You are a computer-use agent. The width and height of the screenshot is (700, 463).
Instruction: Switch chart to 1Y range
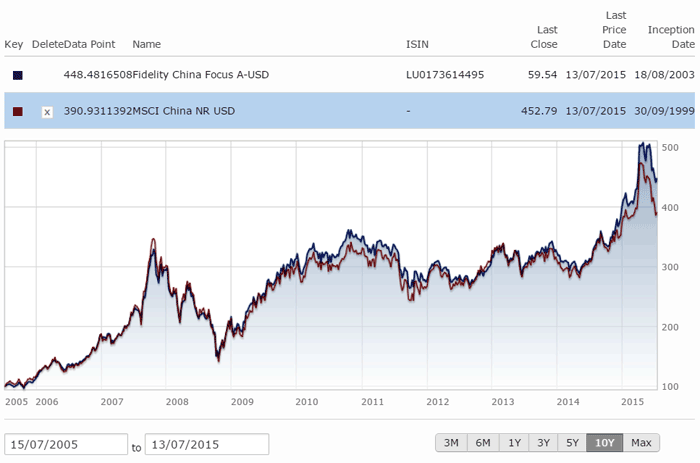click(514, 443)
